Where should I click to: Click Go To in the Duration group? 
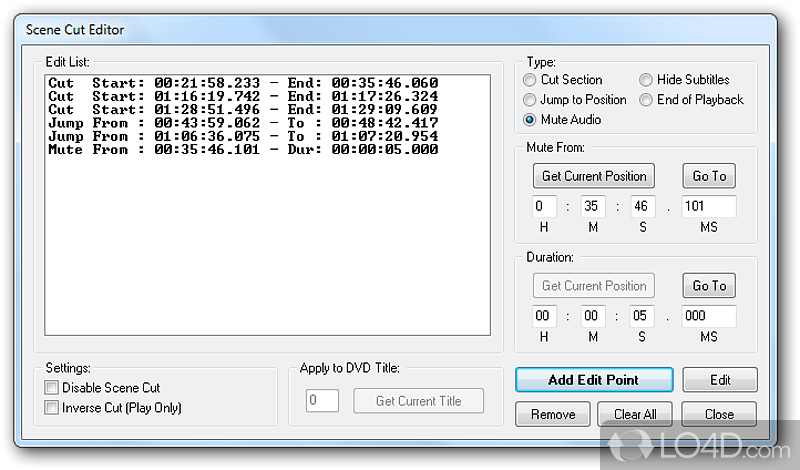[x=709, y=286]
